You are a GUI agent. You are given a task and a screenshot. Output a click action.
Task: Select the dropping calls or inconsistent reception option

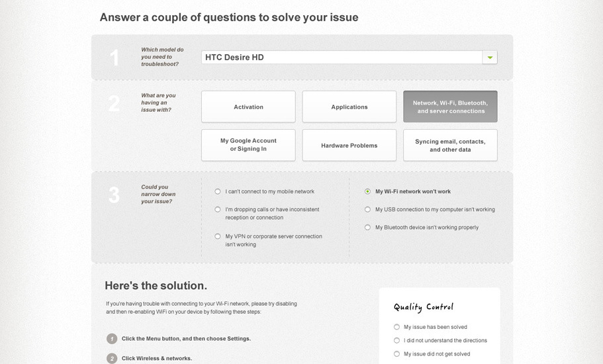pos(218,210)
